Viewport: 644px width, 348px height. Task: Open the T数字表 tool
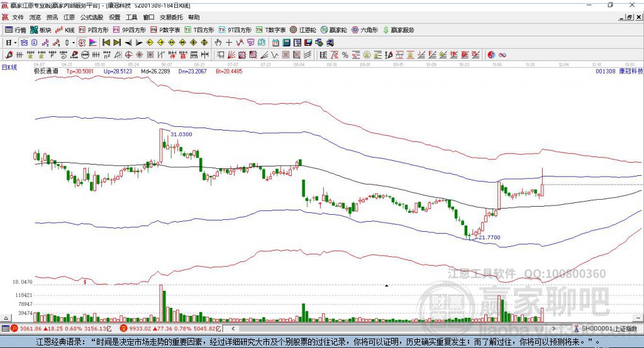(270, 30)
